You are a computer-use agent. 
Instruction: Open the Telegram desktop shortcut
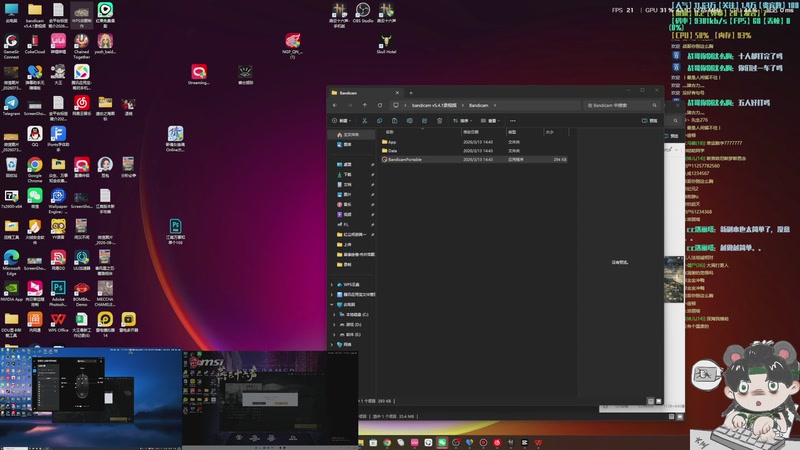tap(11, 106)
